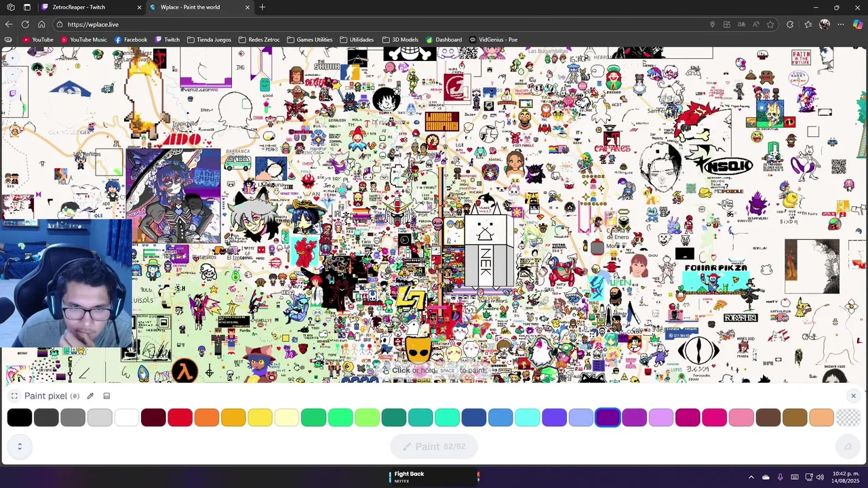Open the browser profile avatar
This screenshot has width=868, height=488.
[825, 24]
